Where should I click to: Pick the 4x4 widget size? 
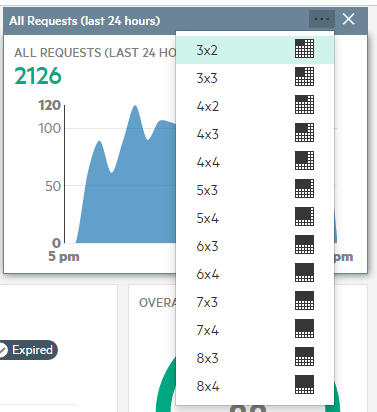pos(255,162)
